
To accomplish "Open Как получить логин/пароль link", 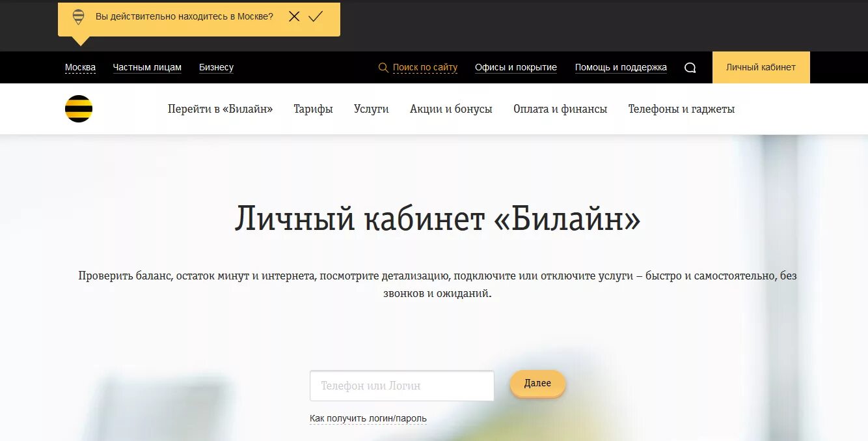I will (368, 418).
